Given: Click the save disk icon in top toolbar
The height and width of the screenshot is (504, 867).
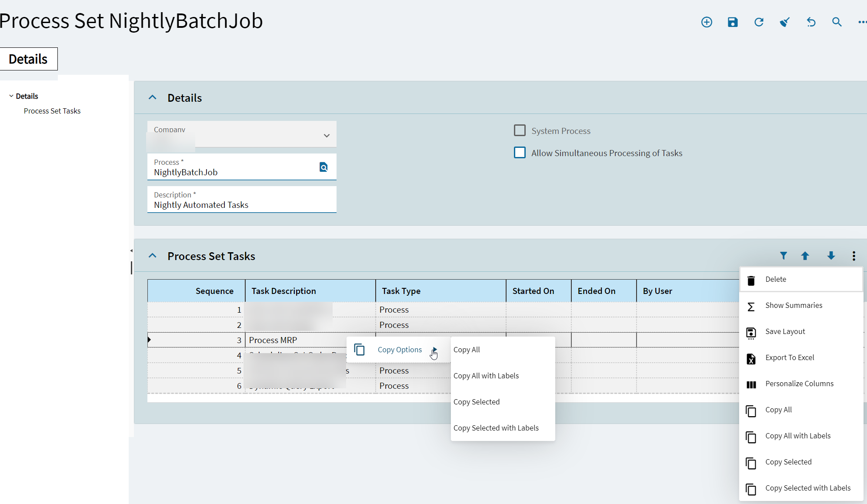Looking at the screenshot, I should coord(733,22).
